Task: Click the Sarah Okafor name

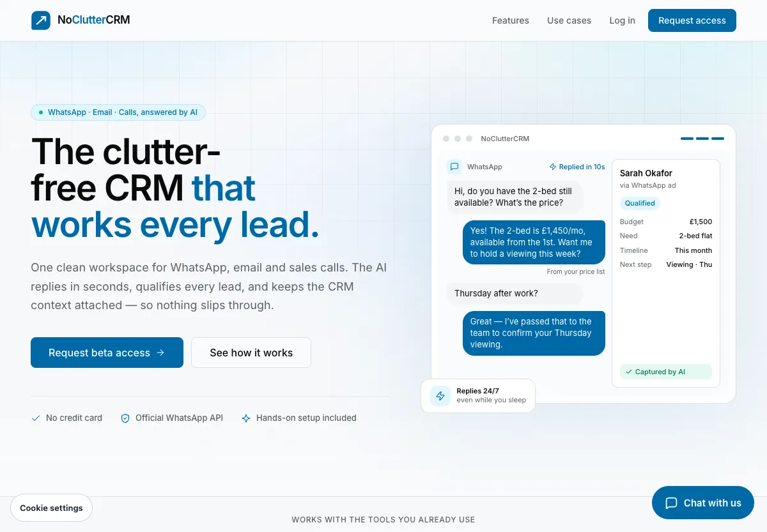Action: (x=646, y=173)
